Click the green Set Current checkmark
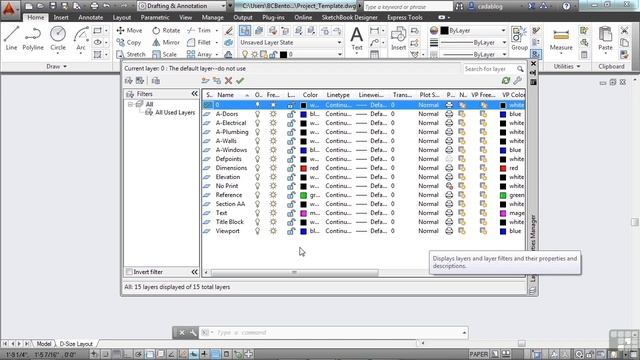This screenshot has width=640, height=360. 240,80
